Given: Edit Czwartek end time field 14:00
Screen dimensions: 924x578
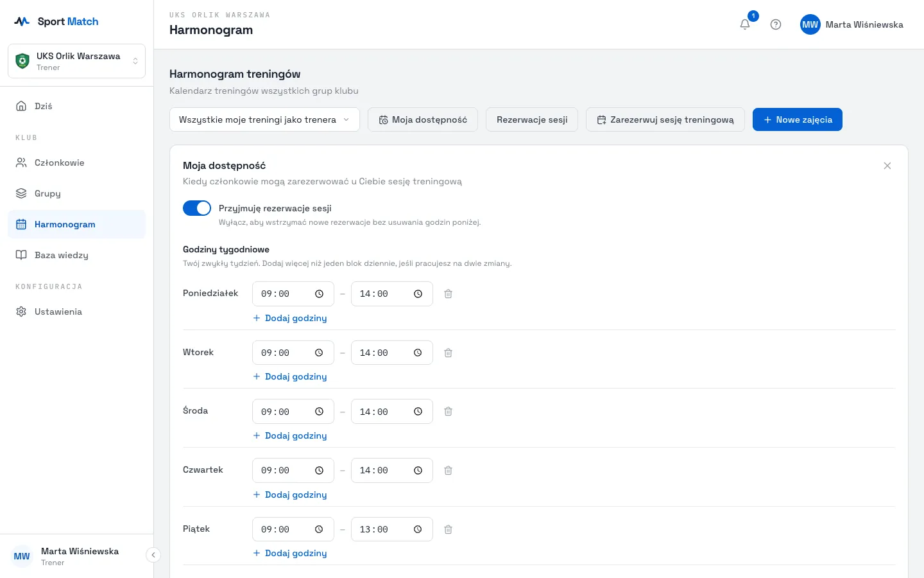Looking at the screenshot, I should [x=392, y=471].
